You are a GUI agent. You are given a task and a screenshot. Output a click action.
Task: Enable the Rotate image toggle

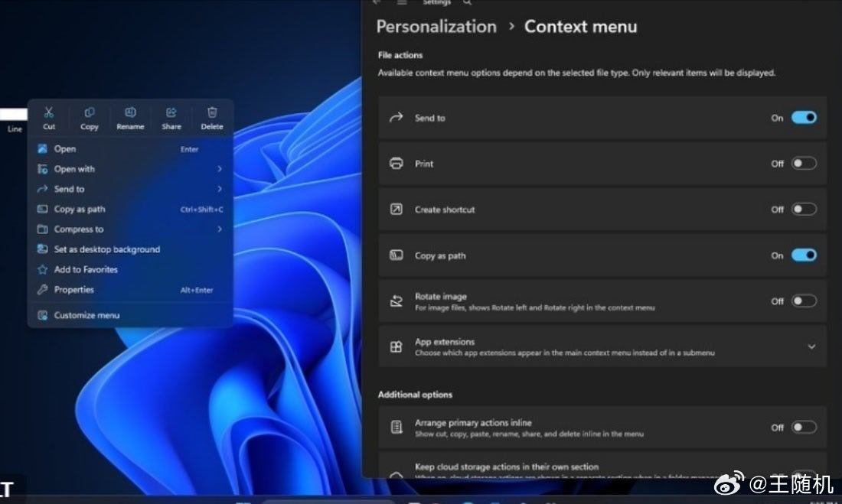point(804,301)
